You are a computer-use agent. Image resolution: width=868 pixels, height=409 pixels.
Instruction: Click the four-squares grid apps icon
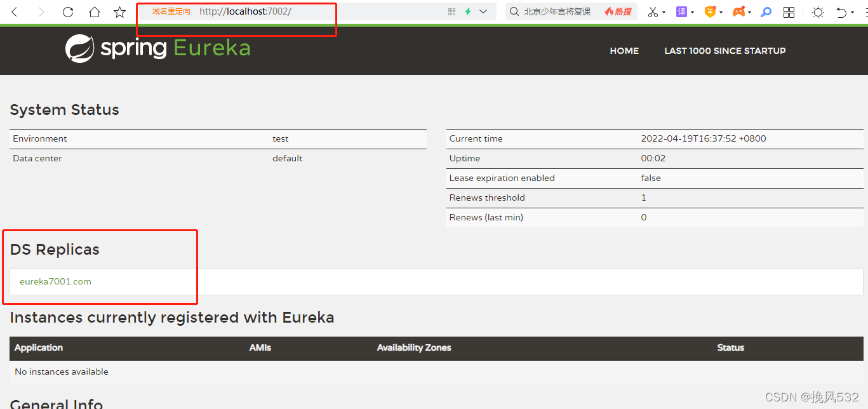789,12
